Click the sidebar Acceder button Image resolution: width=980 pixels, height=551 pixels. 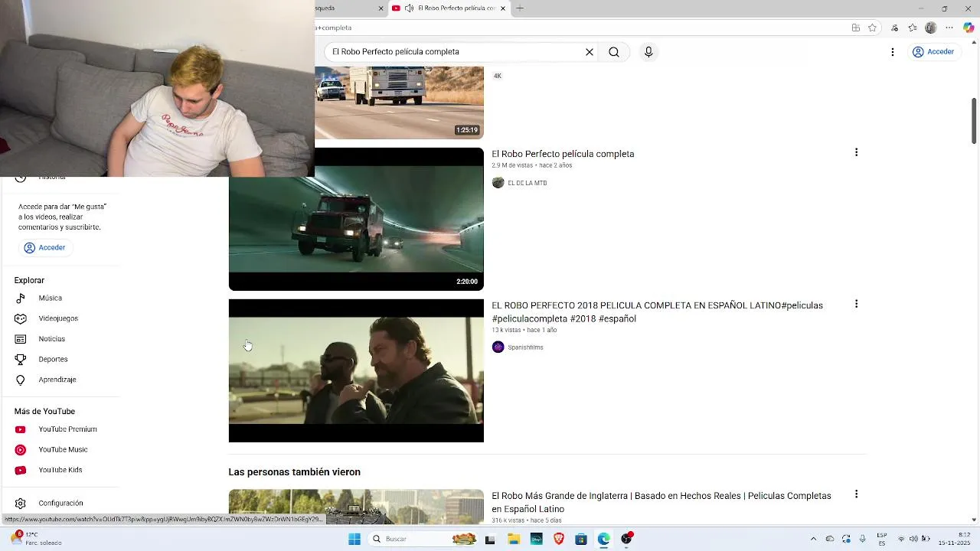click(x=44, y=248)
